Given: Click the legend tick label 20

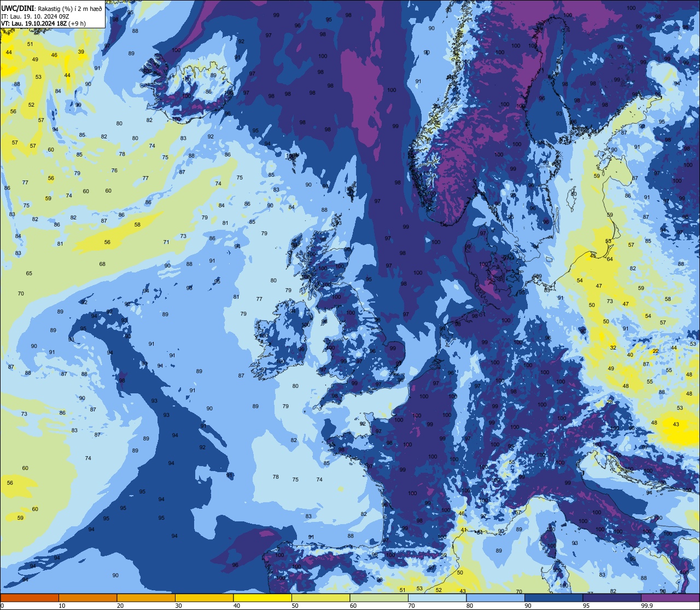Looking at the screenshot, I should point(120,606).
